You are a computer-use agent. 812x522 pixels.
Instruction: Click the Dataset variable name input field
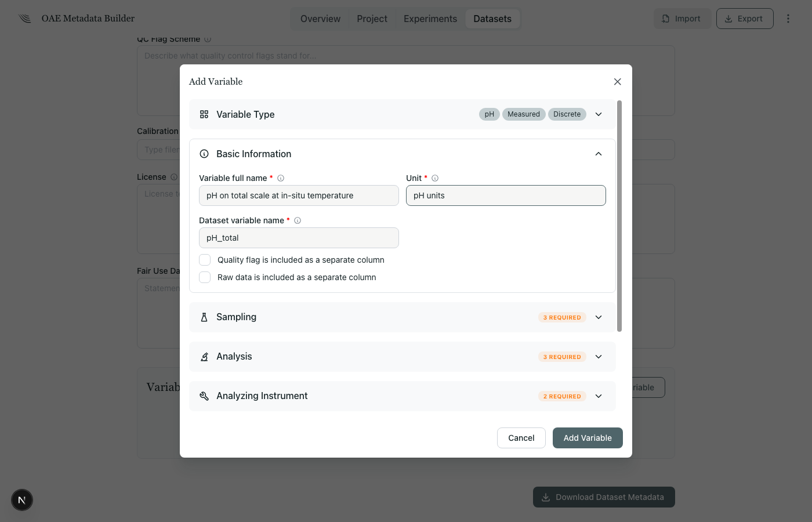[299, 238]
